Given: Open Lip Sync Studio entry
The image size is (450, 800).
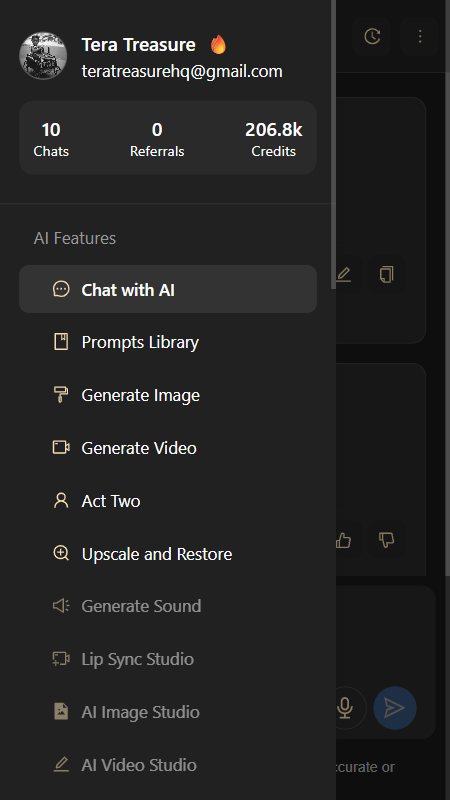Looking at the screenshot, I should (x=168, y=659).
